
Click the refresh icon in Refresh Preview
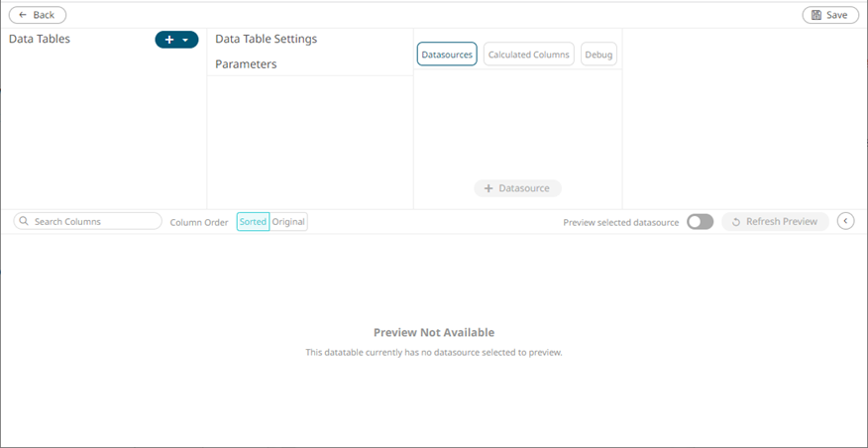(736, 222)
